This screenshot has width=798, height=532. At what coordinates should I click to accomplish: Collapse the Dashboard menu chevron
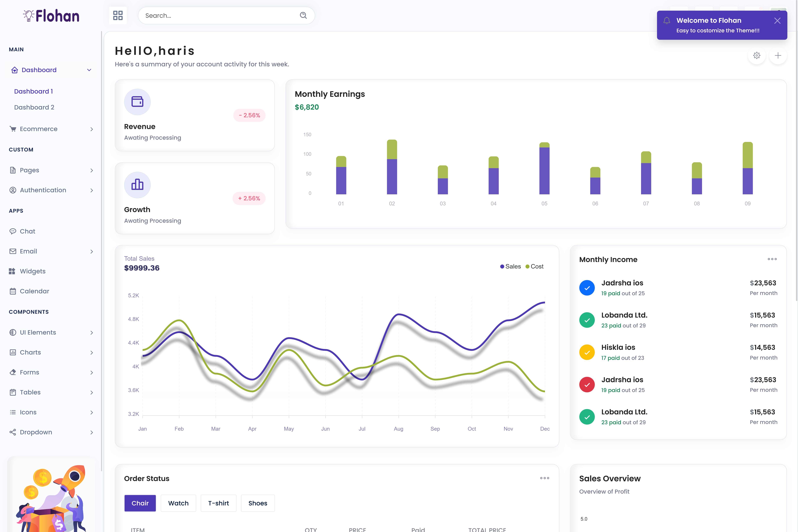89,70
